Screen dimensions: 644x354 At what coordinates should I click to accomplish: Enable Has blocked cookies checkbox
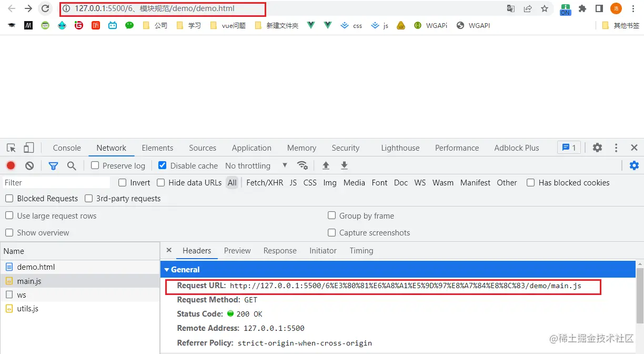530,183
